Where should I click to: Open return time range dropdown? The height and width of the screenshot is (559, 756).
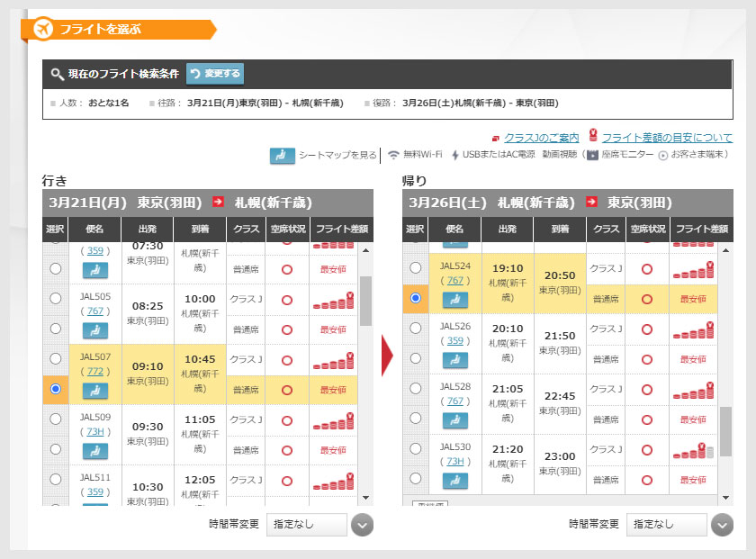pyautogui.click(x=667, y=524)
